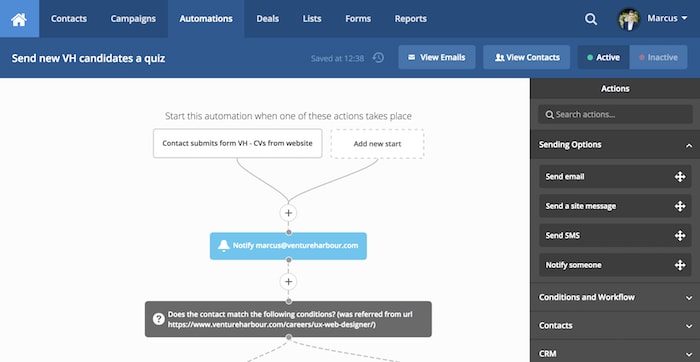Add step with plus below Notify block
Screen dimensions: 700x362
click(288, 282)
